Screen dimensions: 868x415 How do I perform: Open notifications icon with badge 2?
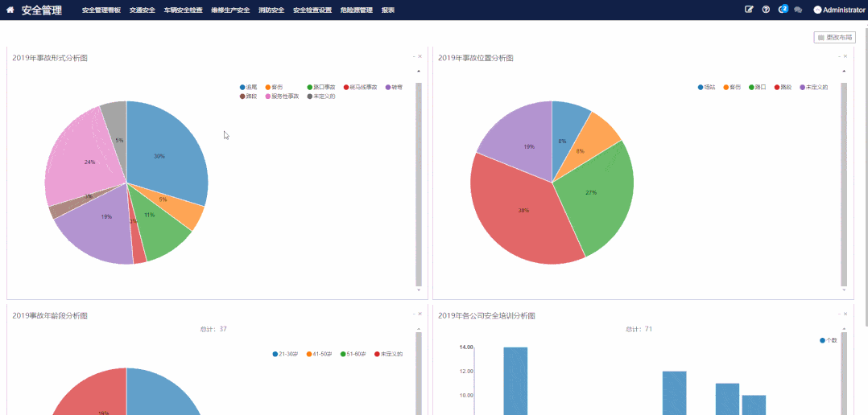pos(783,9)
